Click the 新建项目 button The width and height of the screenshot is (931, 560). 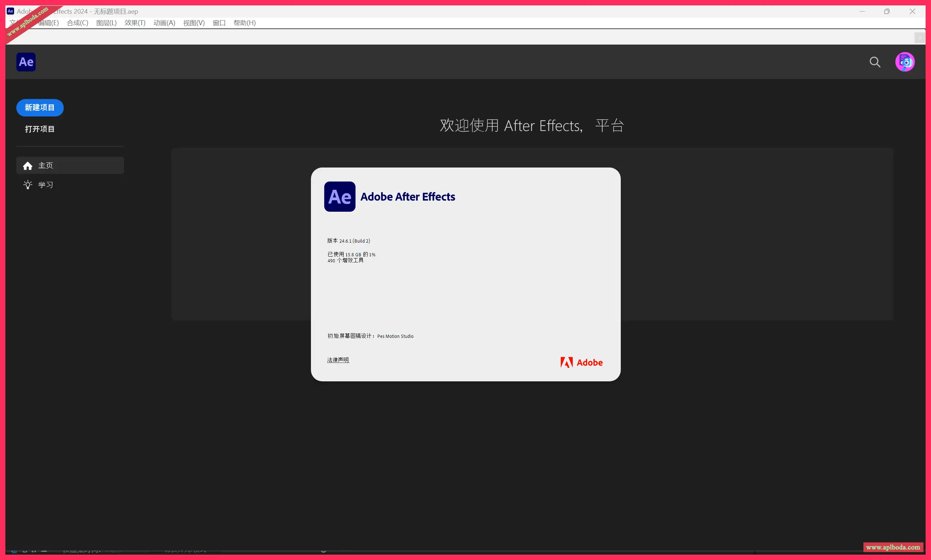[x=40, y=107]
